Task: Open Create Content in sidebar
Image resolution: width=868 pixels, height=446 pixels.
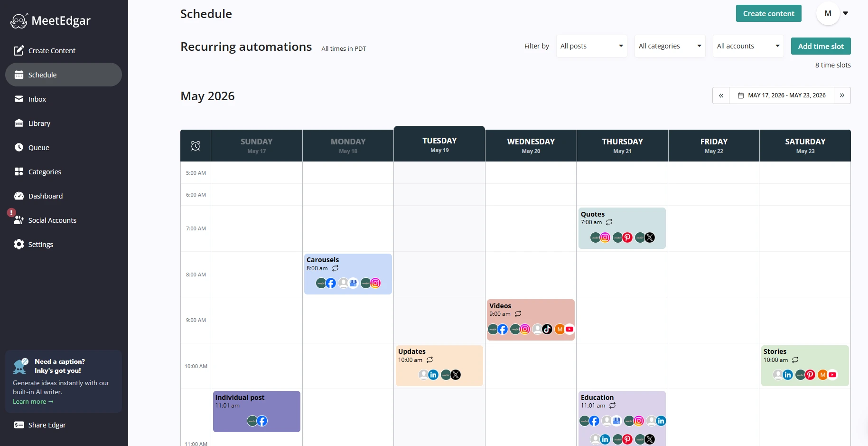Action: click(64, 51)
